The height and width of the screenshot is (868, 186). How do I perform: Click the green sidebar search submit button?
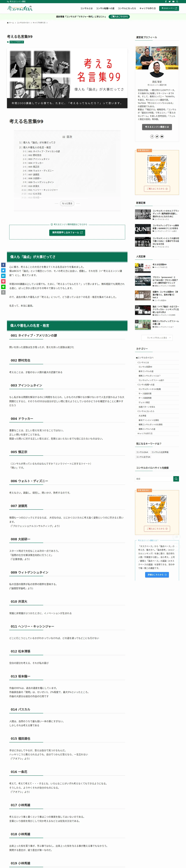pos(176,479)
